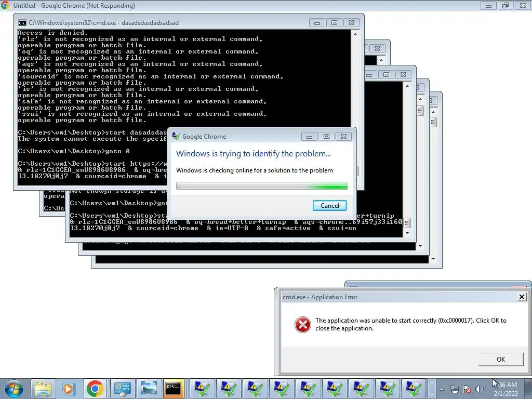This screenshot has height=399, width=532.
Task: Minimize the dasadsdasdadsadsad cmd window
Action: pos(317,23)
